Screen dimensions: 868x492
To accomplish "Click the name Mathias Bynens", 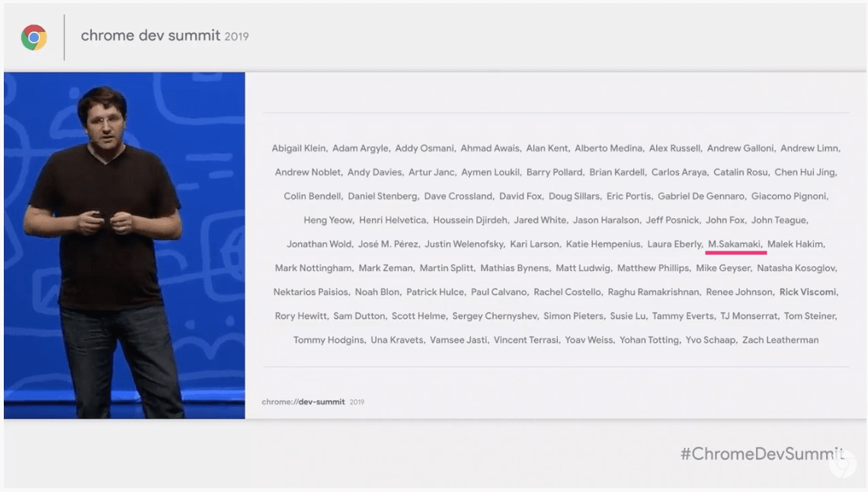I will tap(514, 268).
